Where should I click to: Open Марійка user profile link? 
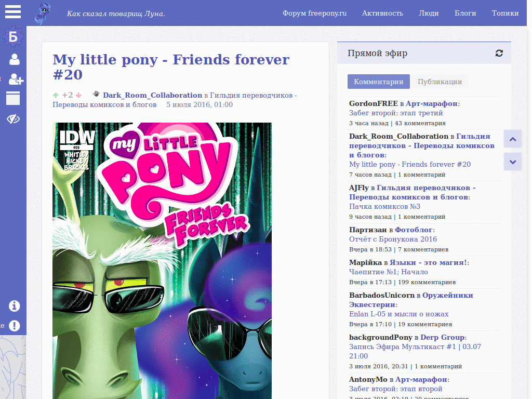coord(365,262)
